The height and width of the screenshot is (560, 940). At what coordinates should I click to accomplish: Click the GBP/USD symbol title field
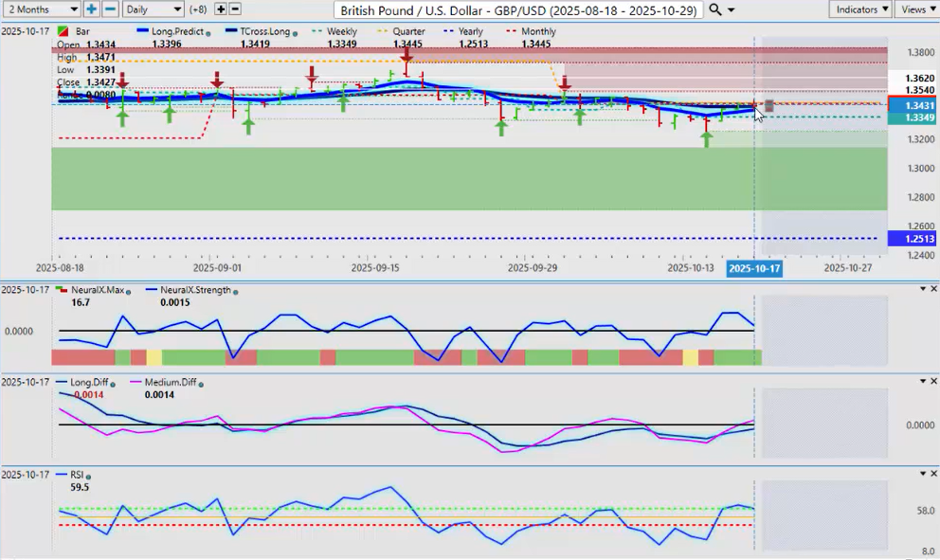tap(518, 9)
